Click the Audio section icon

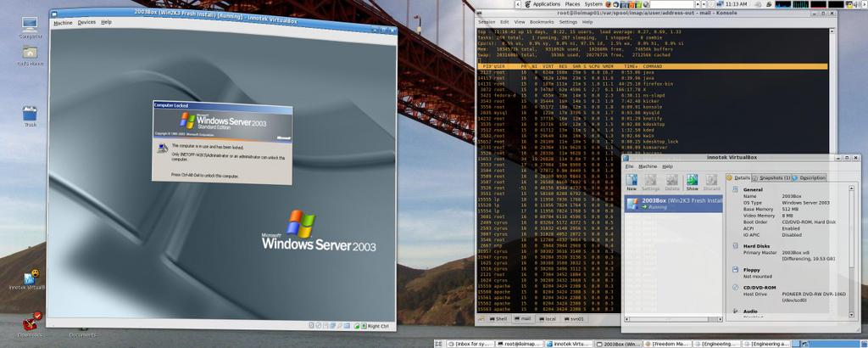click(x=735, y=312)
